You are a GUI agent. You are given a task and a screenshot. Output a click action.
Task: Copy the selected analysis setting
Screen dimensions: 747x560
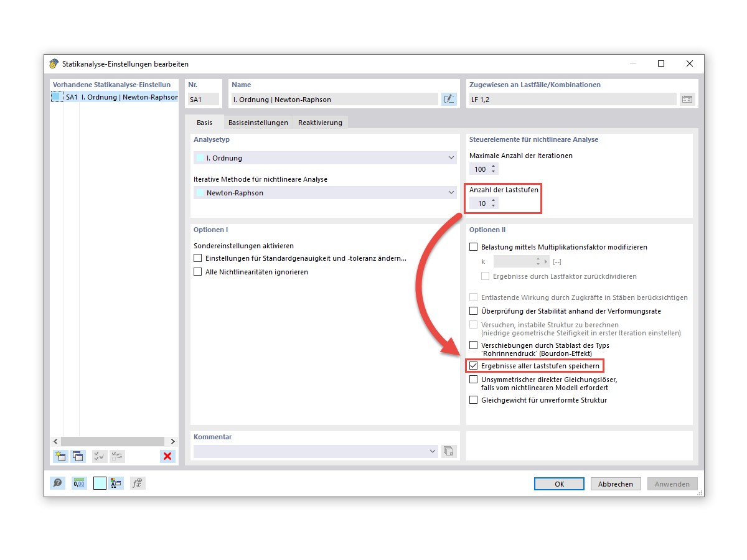pyautogui.click(x=78, y=456)
